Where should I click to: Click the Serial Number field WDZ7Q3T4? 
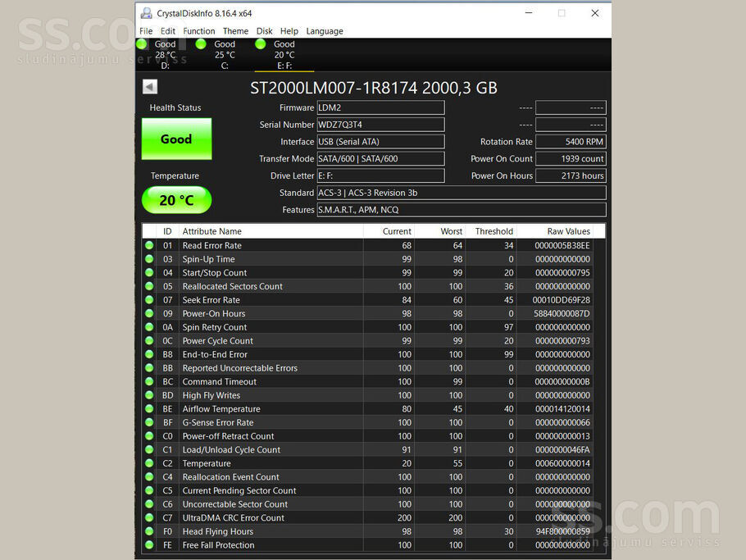(x=380, y=125)
